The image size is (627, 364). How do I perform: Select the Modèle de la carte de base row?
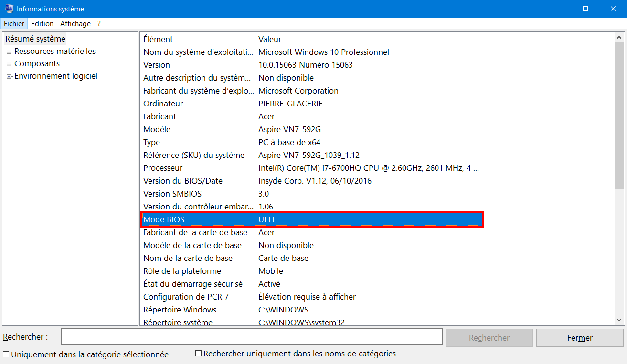click(x=311, y=245)
